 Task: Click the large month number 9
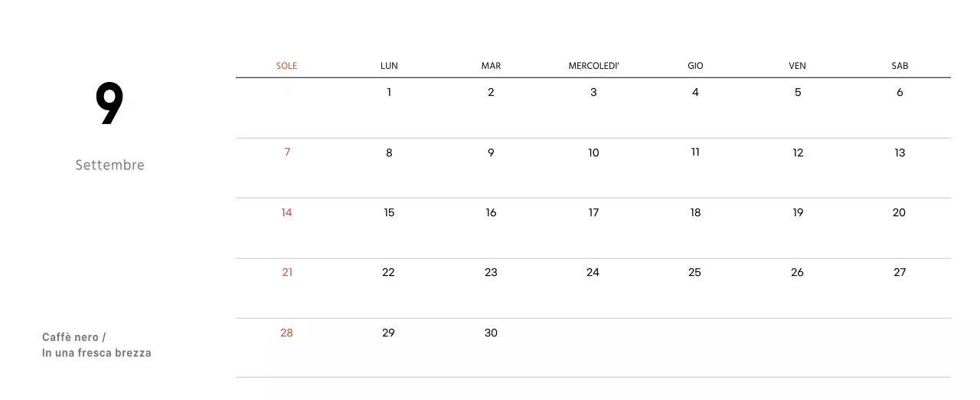click(109, 104)
